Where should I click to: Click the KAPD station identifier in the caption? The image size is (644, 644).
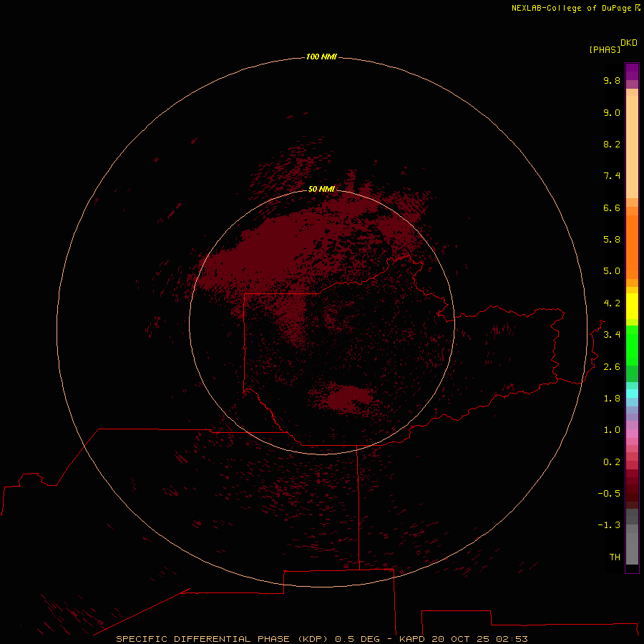coord(412,639)
